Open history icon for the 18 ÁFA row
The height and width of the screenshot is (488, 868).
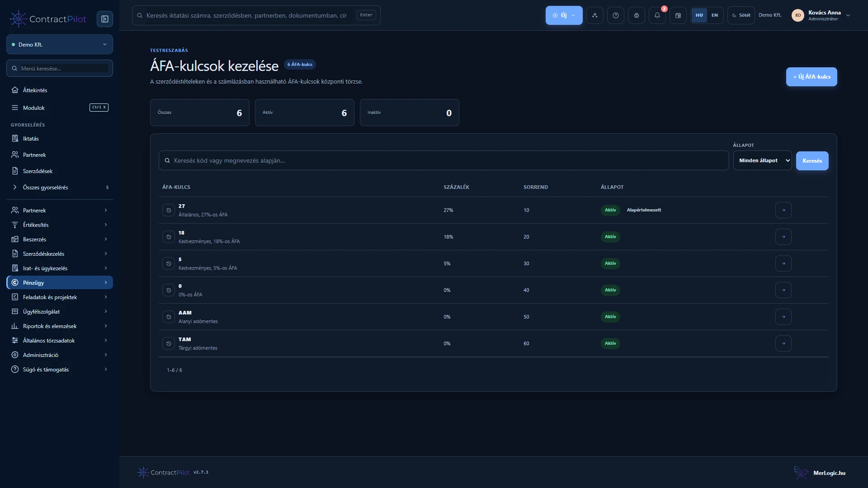(x=169, y=237)
